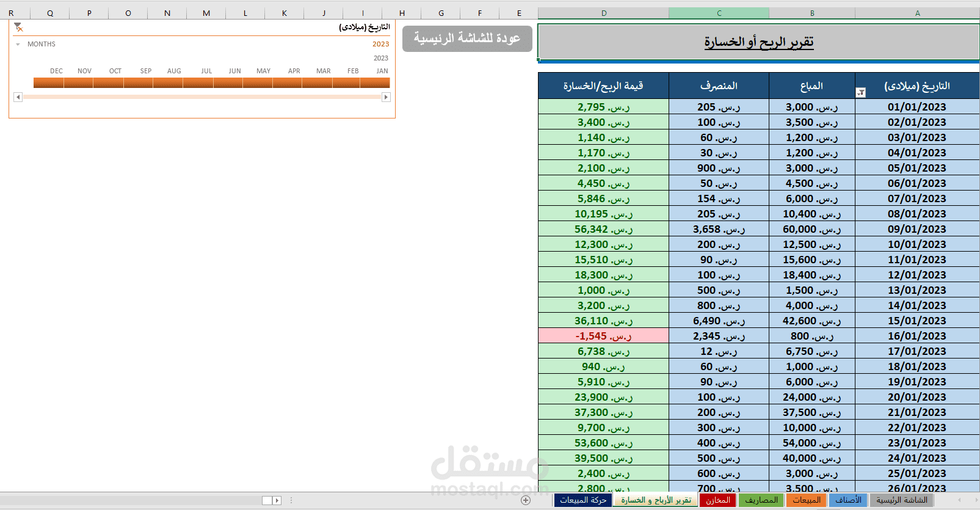Select the date cell 01/01/2023

pyautogui.click(x=917, y=107)
